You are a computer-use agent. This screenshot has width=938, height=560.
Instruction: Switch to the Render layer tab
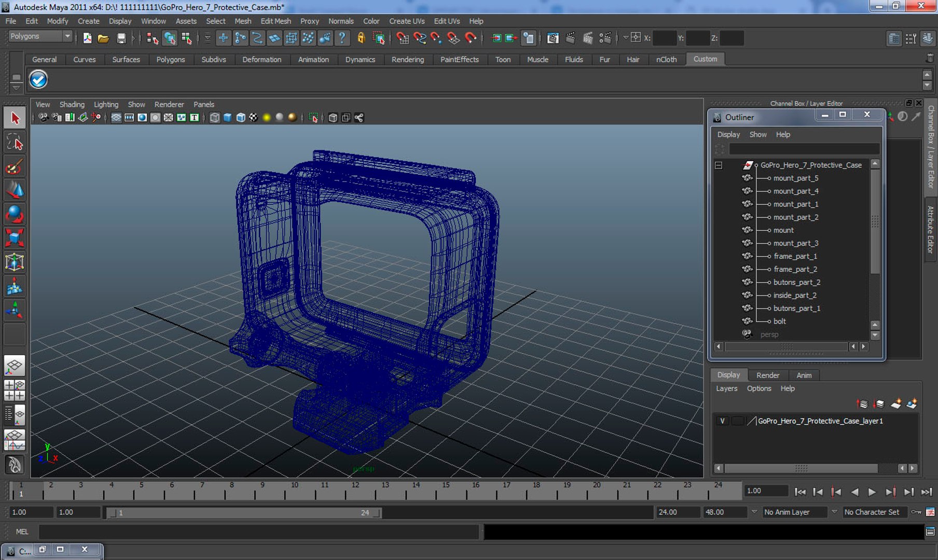(768, 375)
